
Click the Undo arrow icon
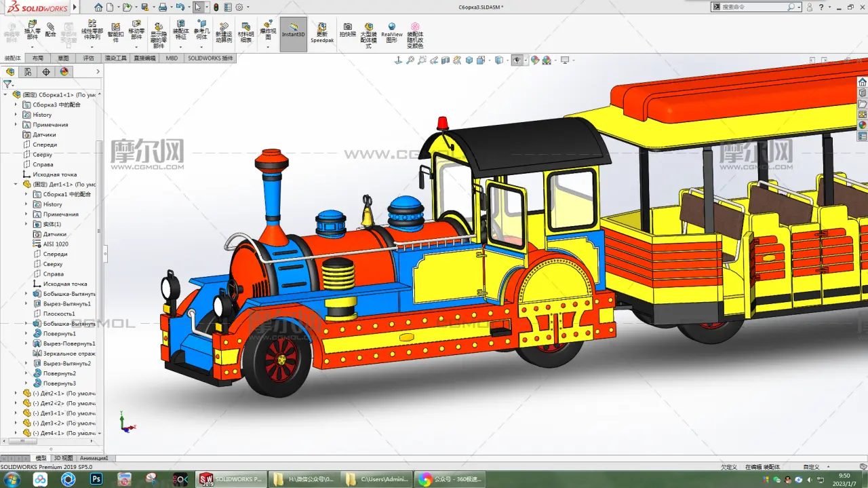click(180, 7)
